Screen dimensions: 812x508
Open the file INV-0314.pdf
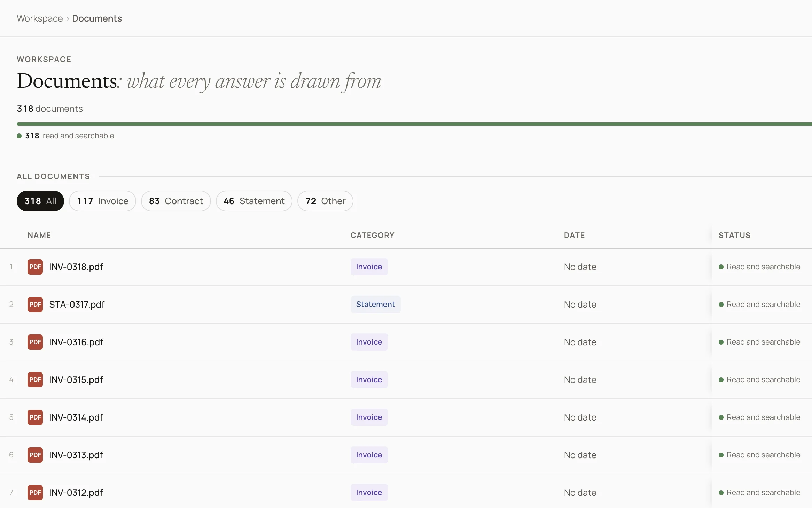(76, 417)
